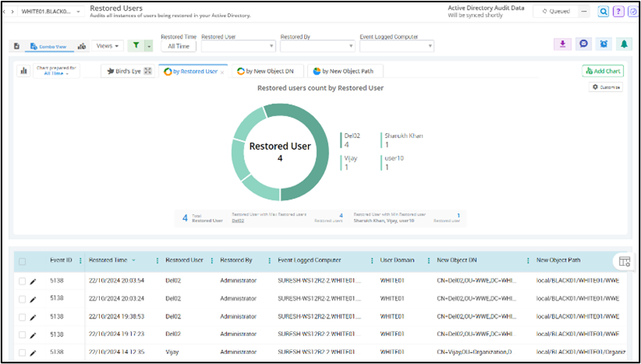641x364 pixels.
Task: Click the search magnifier icon at top
Action: tap(603, 12)
